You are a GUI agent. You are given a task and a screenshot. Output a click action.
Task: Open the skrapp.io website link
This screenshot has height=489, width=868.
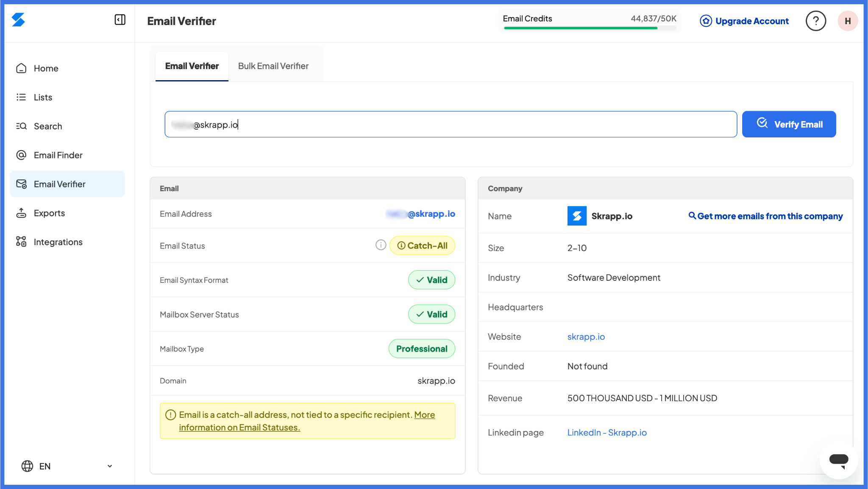click(586, 336)
